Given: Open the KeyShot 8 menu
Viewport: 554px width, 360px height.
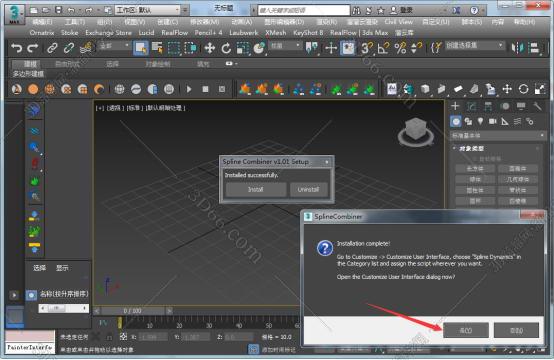Looking at the screenshot, I should [308, 33].
